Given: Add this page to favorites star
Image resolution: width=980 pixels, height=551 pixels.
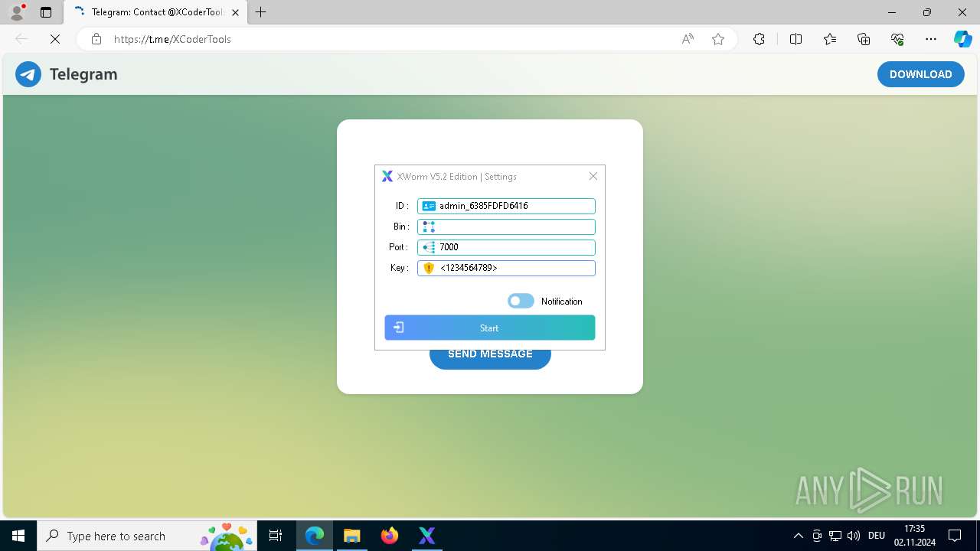Looking at the screenshot, I should pos(718,39).
